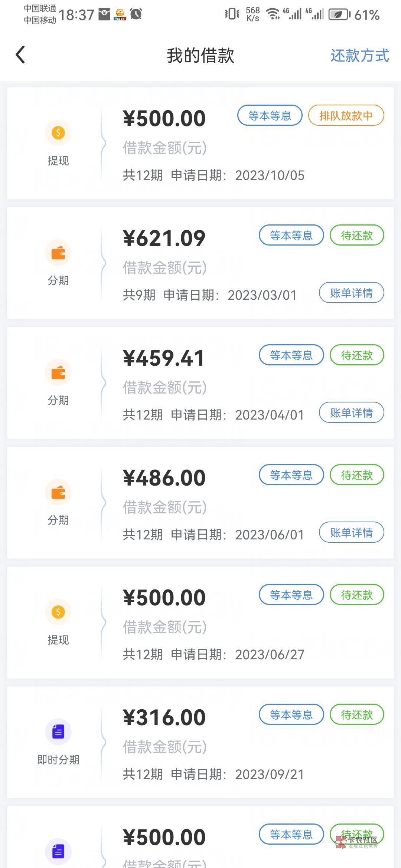Open the 还款方式 link
Viewport: 401px width, 868px height.
tap(359, 56)
